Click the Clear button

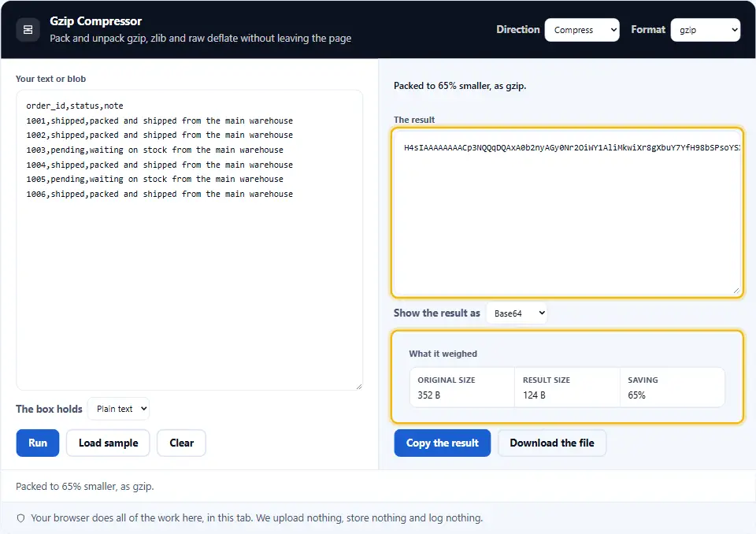tap(181, 443)
